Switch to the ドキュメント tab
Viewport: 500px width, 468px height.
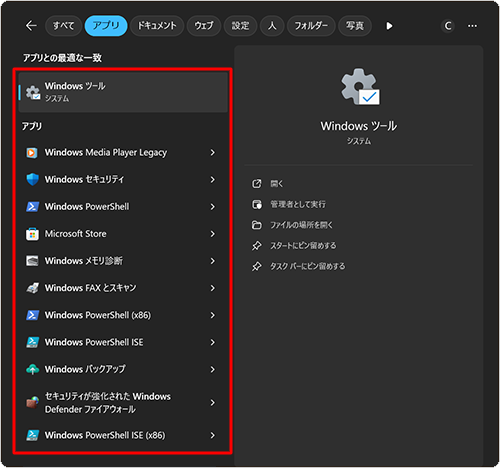157,26
